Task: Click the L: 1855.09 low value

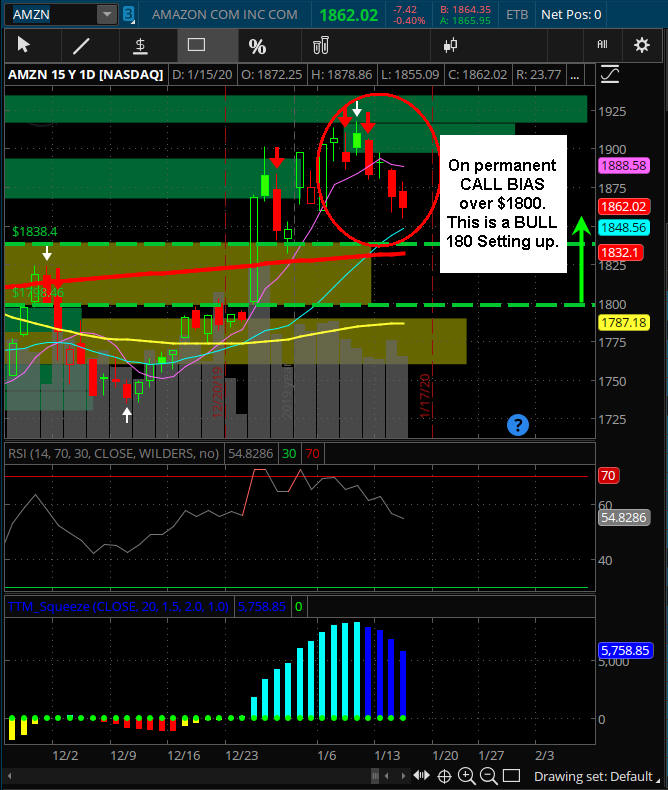Action: 410,75
